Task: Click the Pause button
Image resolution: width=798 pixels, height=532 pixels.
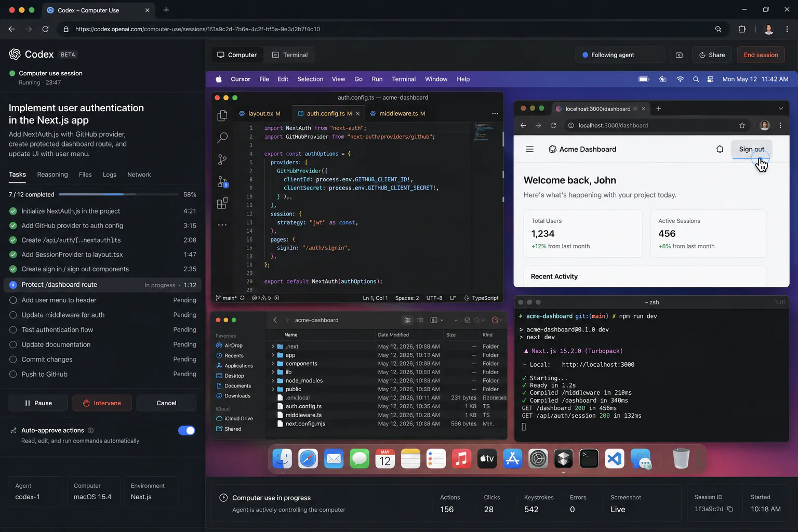Action: point(38,403)
